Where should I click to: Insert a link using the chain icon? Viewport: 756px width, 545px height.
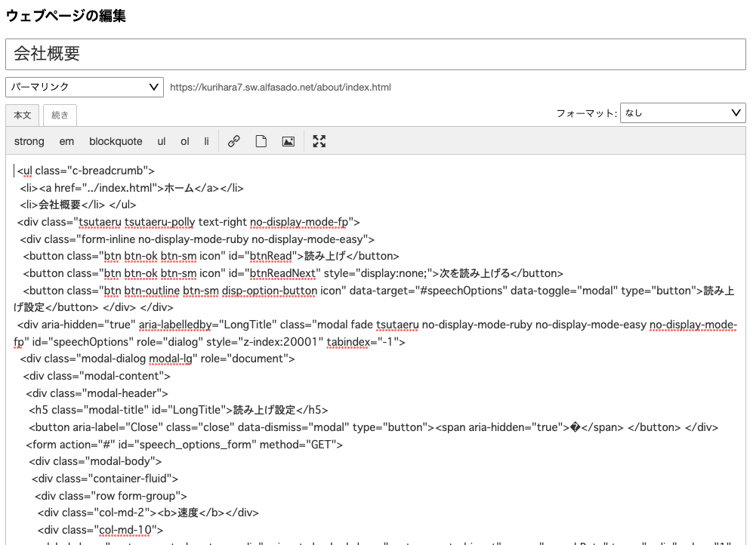pyautogui.click(x=234, y=141)
